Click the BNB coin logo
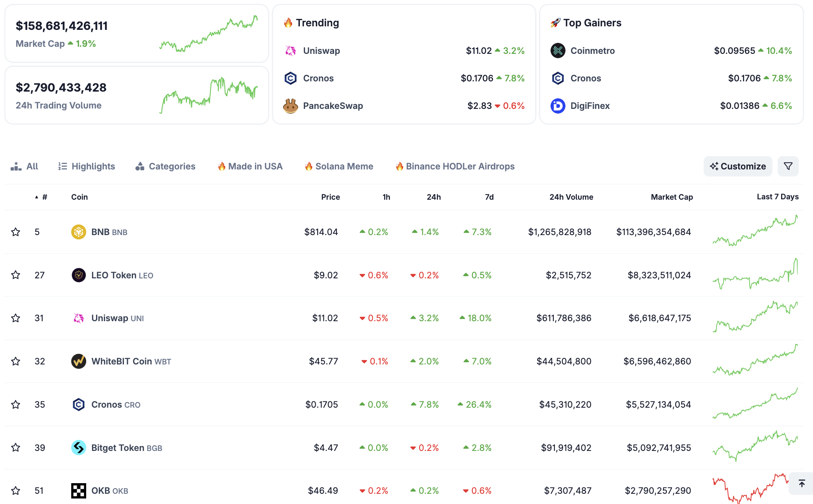Viewport: 813px width, 504px height. click(79, 232)
